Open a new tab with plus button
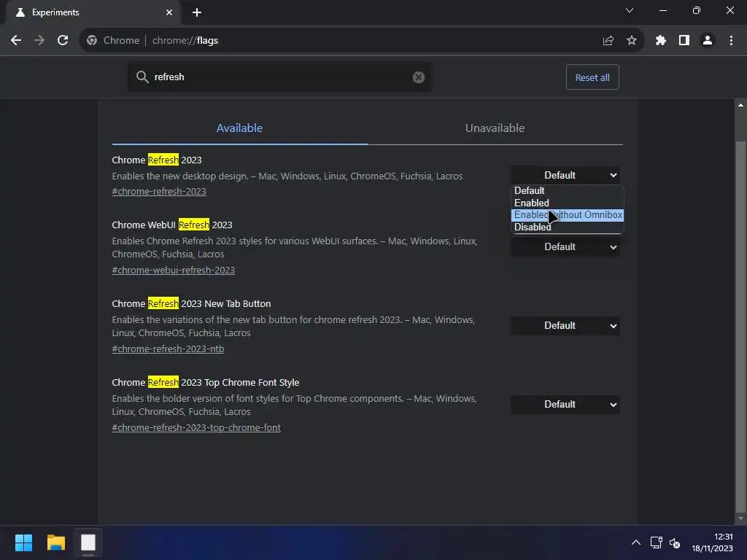Image resolution: width=747 pixels, height=560 pixels. [197, 12]
